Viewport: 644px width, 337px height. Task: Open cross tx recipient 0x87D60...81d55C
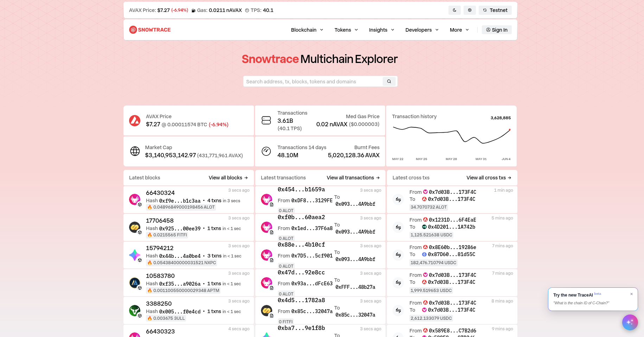(452, 254)
